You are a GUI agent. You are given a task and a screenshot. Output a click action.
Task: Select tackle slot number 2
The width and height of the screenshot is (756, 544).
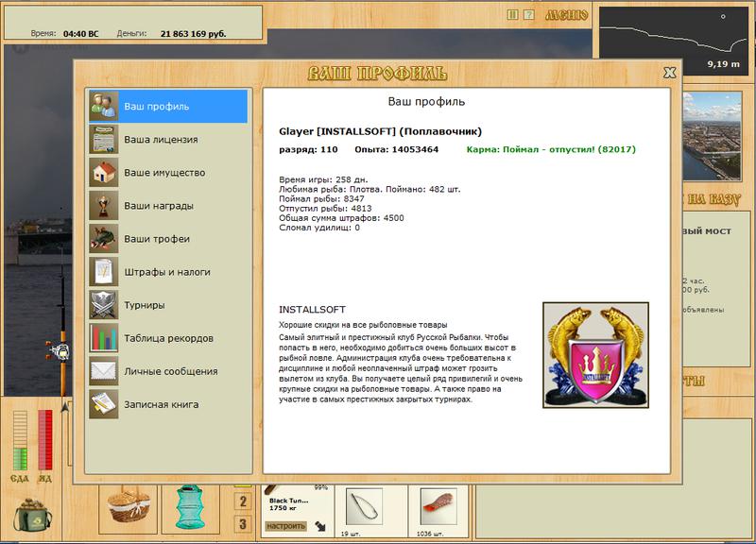[243, 501]
